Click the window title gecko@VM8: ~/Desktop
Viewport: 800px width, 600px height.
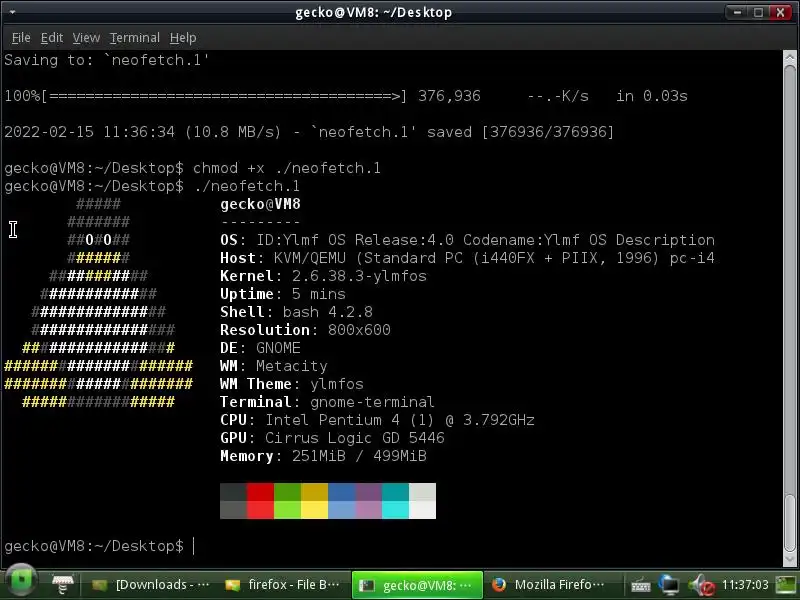click(x=373, y=12)
